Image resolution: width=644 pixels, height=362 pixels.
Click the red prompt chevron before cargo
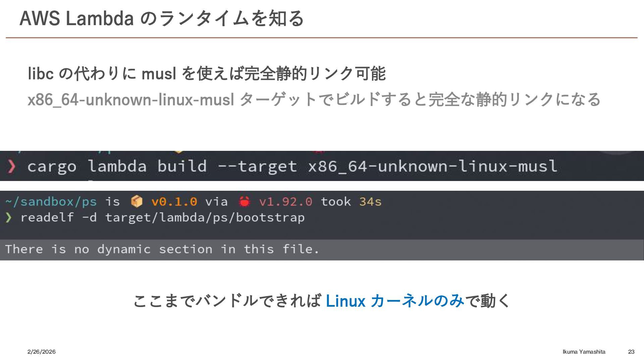pyautogui.click(x=11, y=167)
